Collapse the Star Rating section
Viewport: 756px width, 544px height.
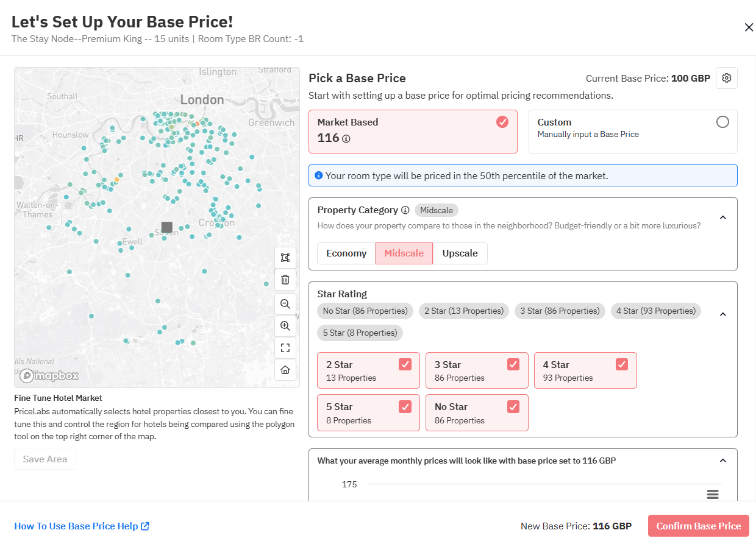tap(722, 314)
